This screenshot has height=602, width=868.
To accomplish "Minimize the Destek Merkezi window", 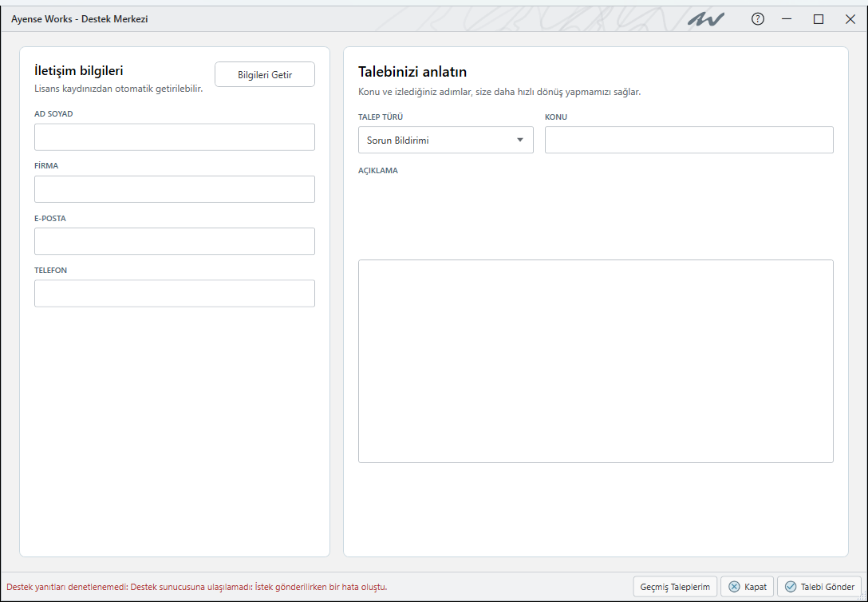I will (x=787, y=19).
